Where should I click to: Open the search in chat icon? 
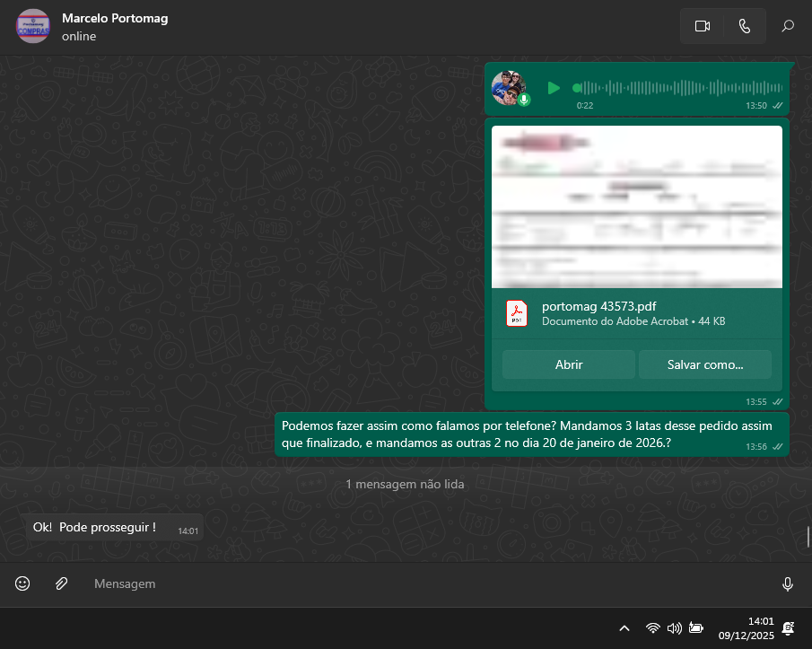(788, 26)
